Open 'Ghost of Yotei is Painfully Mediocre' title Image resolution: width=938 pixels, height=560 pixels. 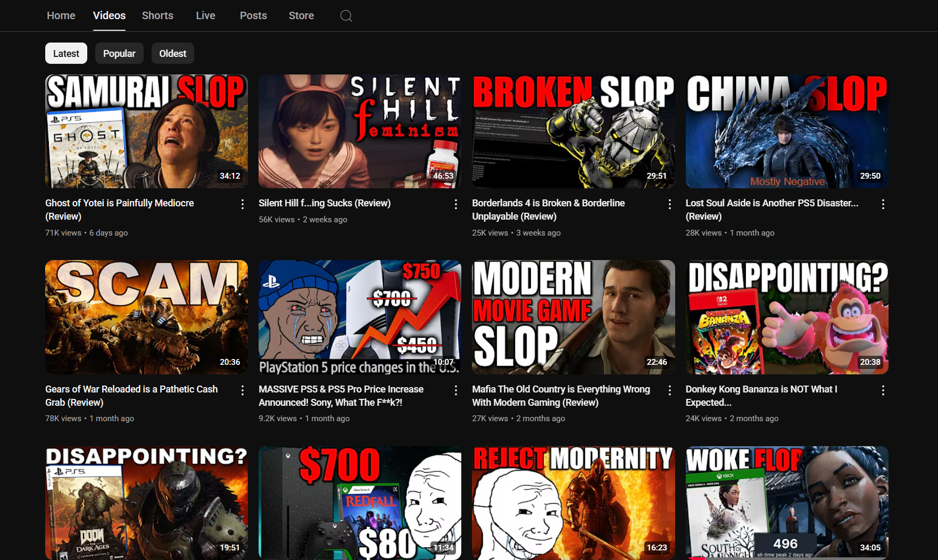pos(120,210)
